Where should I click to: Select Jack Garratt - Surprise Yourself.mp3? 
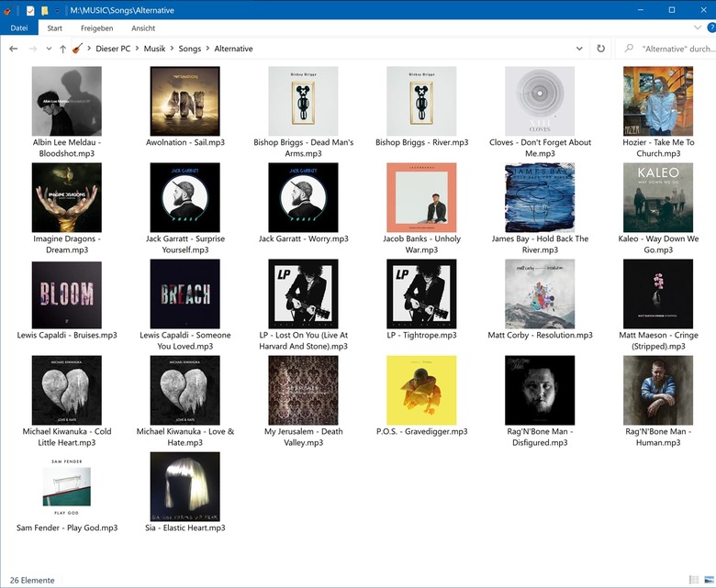pyautogui.click(x=185, y=197)
